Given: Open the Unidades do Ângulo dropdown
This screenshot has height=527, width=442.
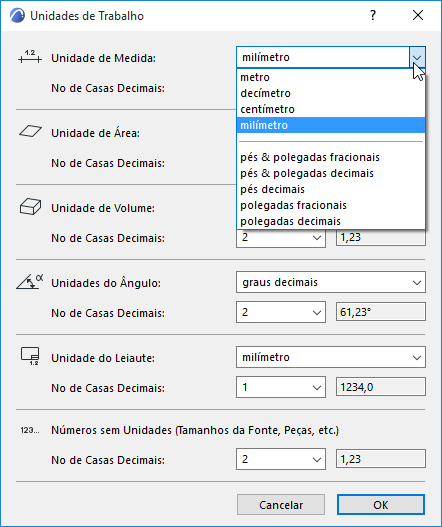Looking at the screenshot, I should (x=331, y=282).
